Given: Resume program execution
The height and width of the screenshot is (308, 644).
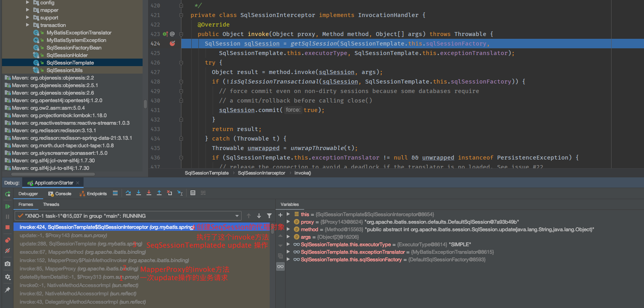Looking at the screenshot, I should point(8,206).
